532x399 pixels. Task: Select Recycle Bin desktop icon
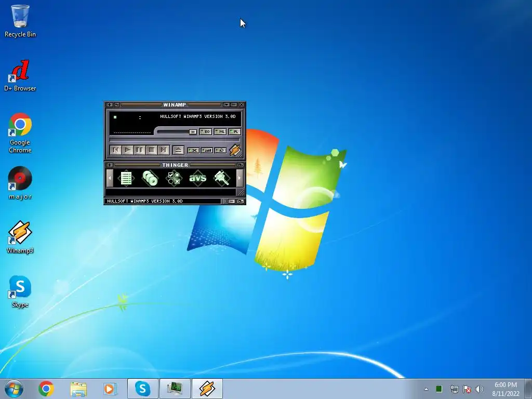[20, 21]
